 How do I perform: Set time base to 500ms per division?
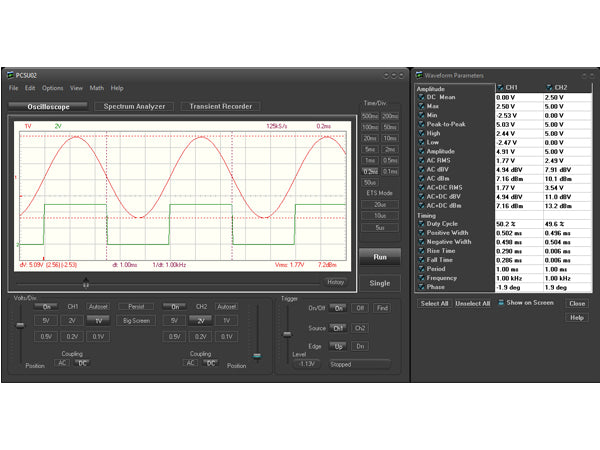pyautogui.click(x=370, y=116)
